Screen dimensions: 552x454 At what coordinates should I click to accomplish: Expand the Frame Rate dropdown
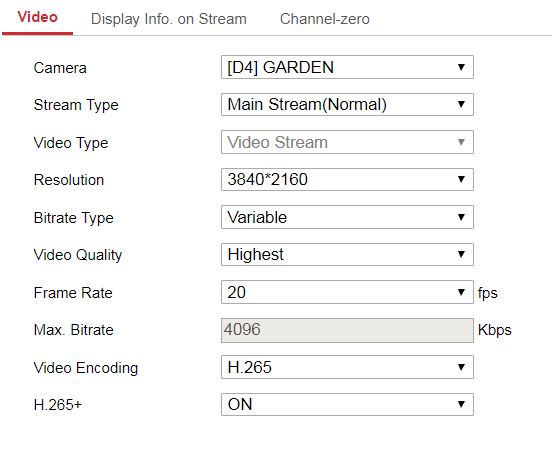[x=347, y=292]
